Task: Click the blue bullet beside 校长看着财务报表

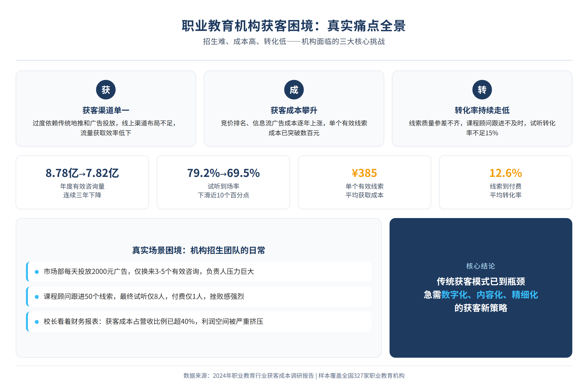Action: pos(37,322)
